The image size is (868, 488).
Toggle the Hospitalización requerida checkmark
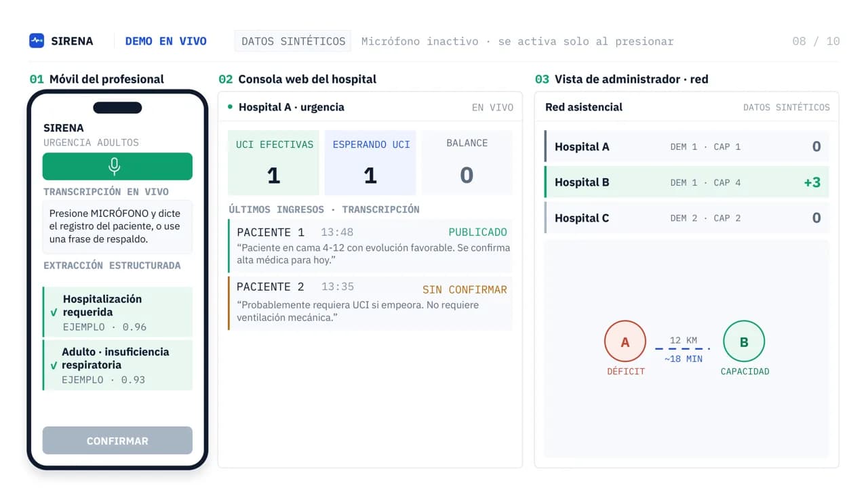(x=54, y=312)
